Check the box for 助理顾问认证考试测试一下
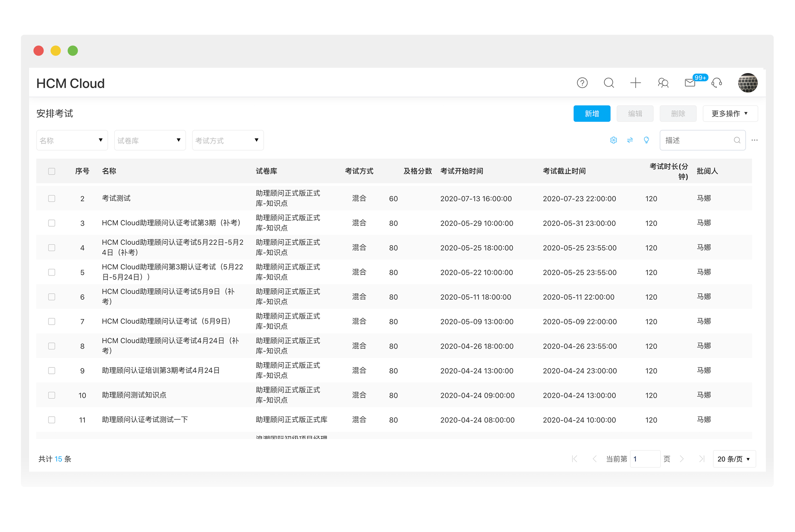The image size is (795, 532). [52, 420]
